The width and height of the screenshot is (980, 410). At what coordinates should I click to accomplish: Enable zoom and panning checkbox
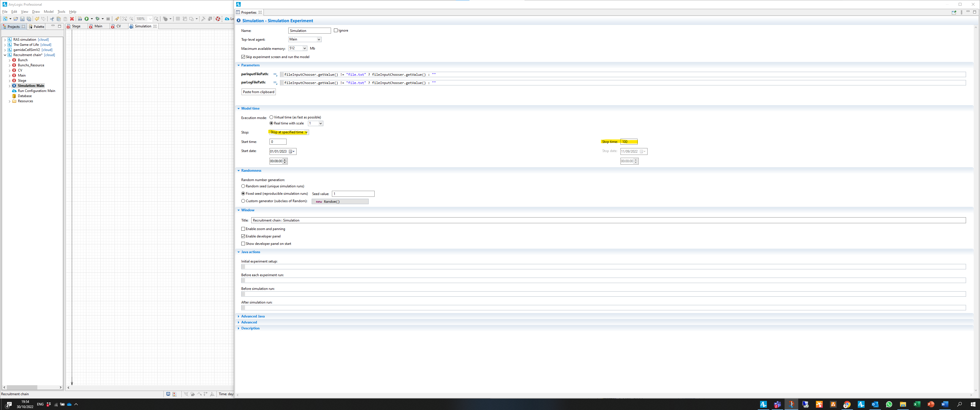point(243,229)
